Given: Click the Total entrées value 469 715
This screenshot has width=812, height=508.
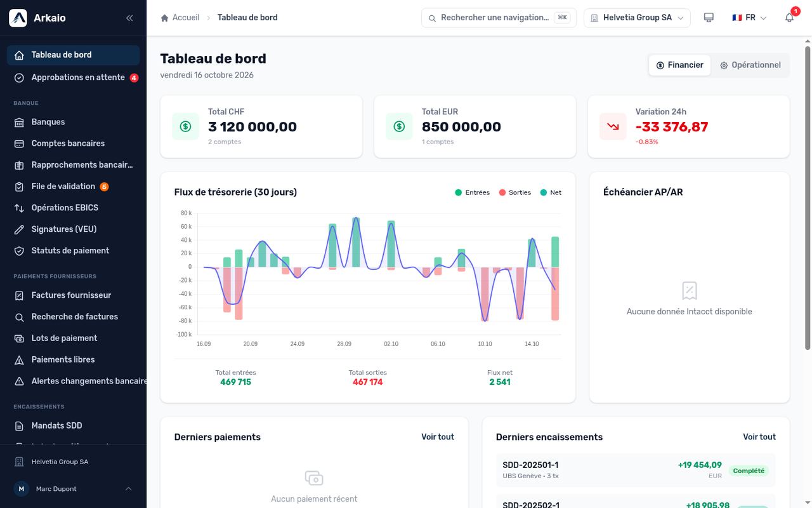Looking at the screenshot, I should tap(236, 382).
